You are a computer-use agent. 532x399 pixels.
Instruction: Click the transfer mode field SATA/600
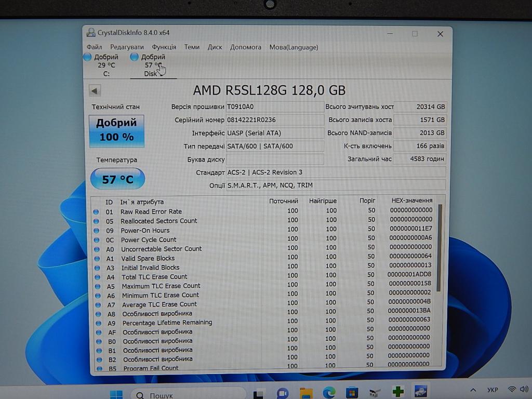(275, 146)
